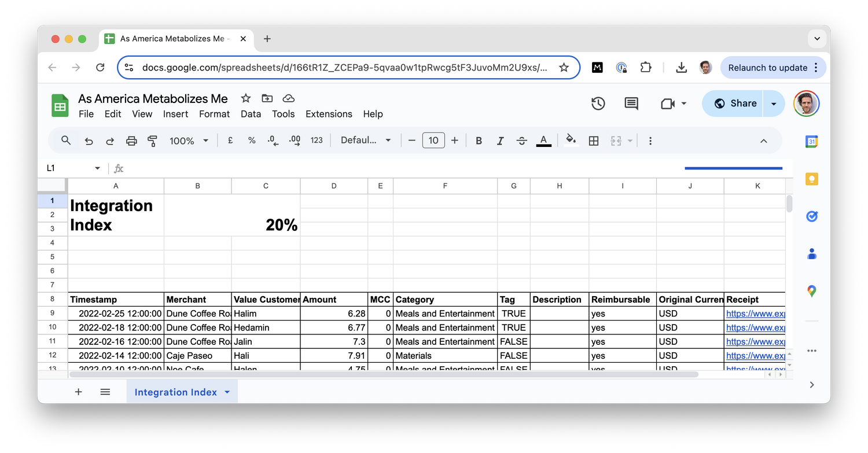Open the Data menu
This screenshot has height=453, width=868.
click(x=251, y=114)
